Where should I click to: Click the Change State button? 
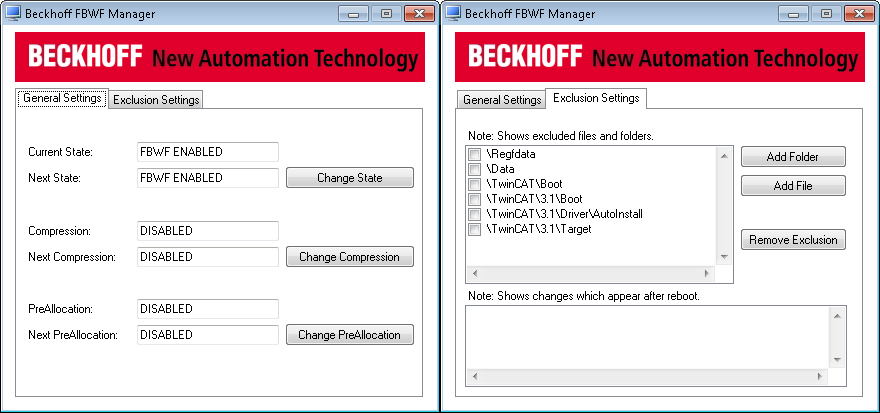point(350,178)
